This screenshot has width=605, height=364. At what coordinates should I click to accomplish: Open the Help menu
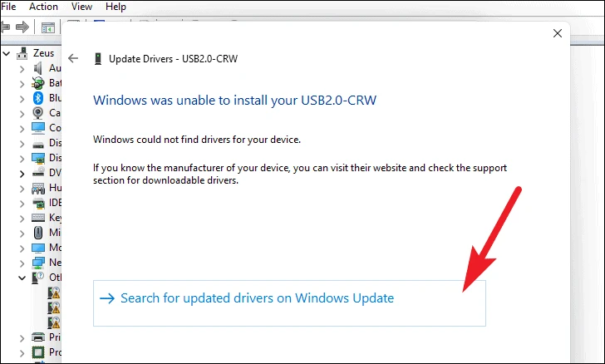click(116, 7)
